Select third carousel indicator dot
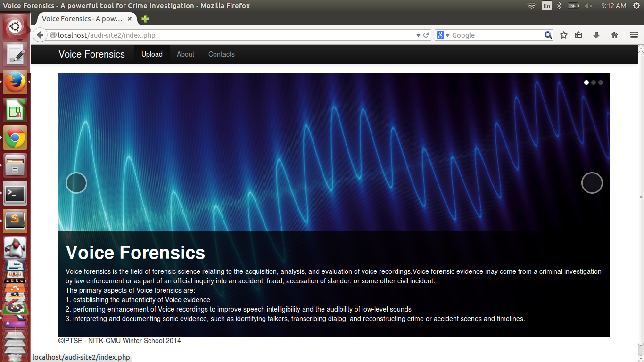 pyautogui.click(x=601, y=82)
